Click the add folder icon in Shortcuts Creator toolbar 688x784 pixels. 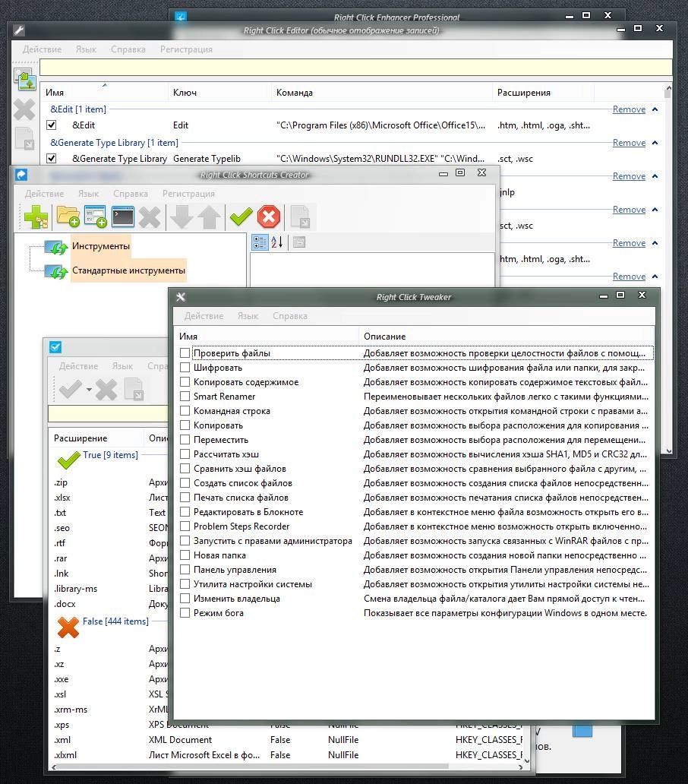[x=68, y=217]
